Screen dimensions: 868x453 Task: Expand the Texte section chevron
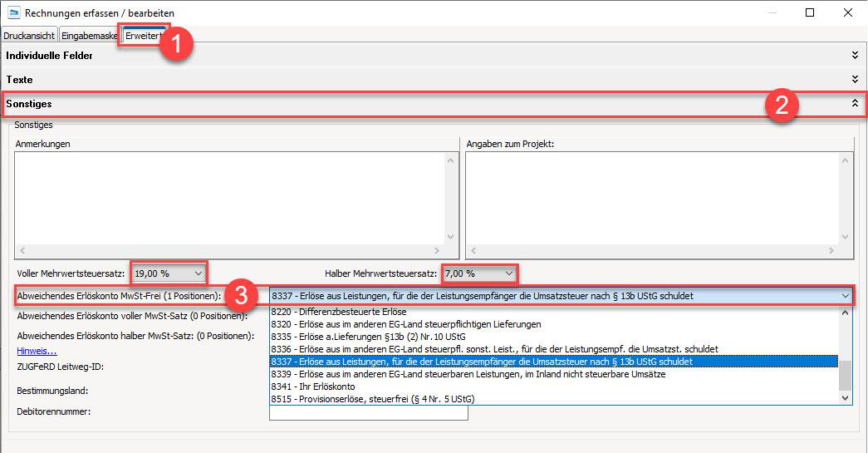click(855, 80)
